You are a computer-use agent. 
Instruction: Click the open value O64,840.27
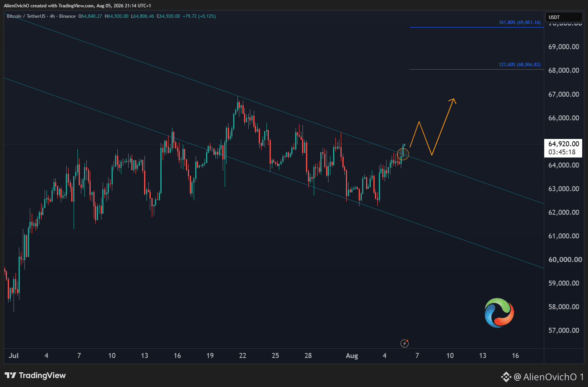click(x=90, y=16)
